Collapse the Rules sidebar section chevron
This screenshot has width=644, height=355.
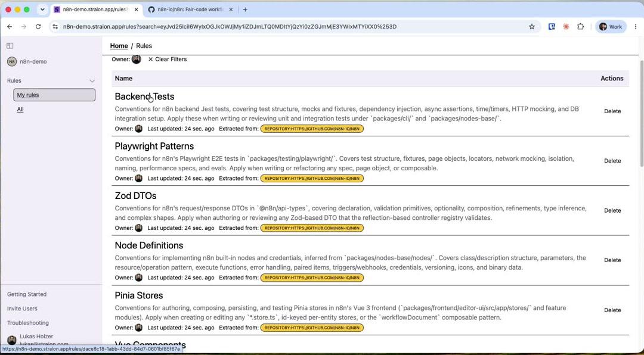click(92, 81)
